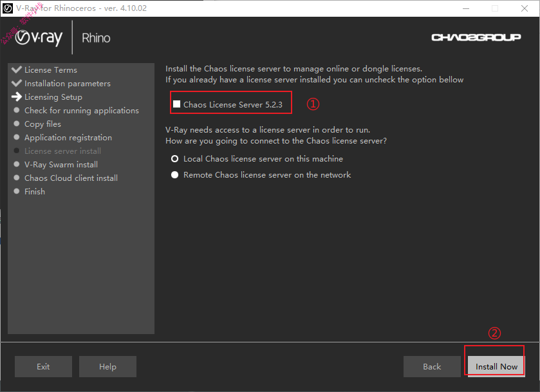Click the Chaos Cloud client install text
540x392 pixels.
pyautogui.click(x=71, y=178)
